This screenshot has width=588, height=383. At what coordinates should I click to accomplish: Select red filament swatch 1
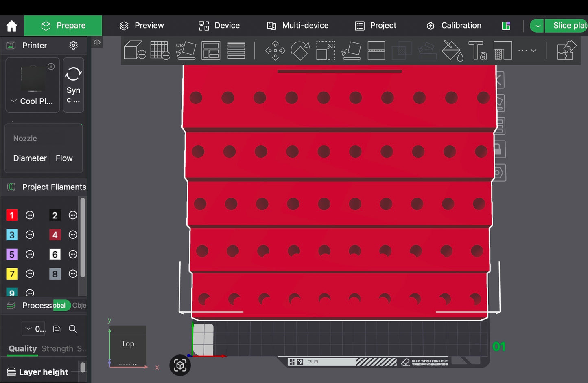(x=12, y=215)
